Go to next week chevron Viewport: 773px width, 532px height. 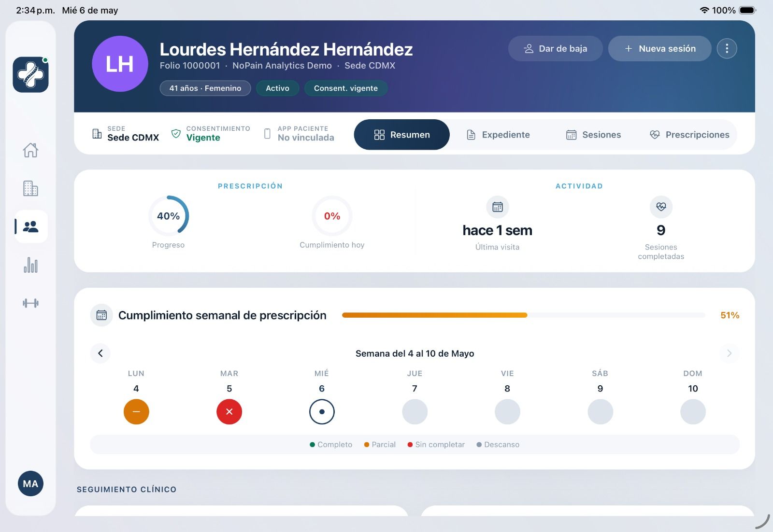click(x=730, y=353)
